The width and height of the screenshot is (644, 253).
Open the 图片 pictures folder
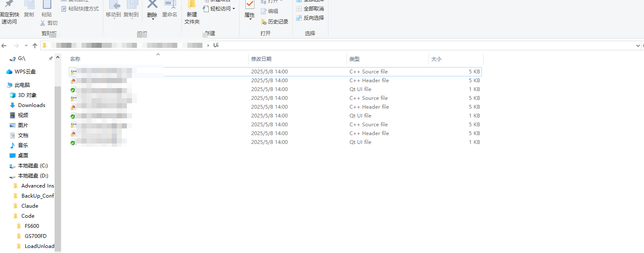pyautogui.click(x=19, y=125)
